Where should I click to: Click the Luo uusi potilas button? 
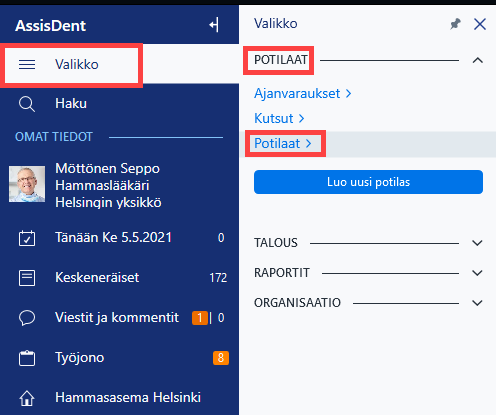(368, 182)
